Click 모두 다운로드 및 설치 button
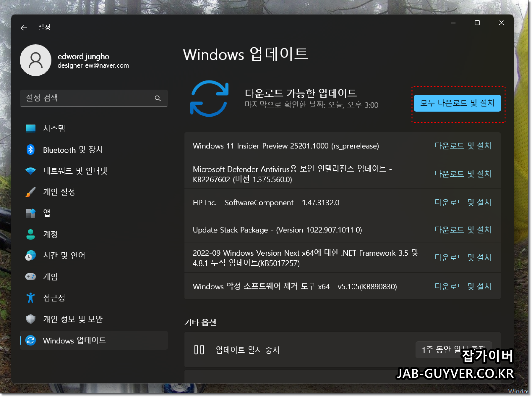The width and height of the screenshot is (532, 397). click(x=457, y=103)
